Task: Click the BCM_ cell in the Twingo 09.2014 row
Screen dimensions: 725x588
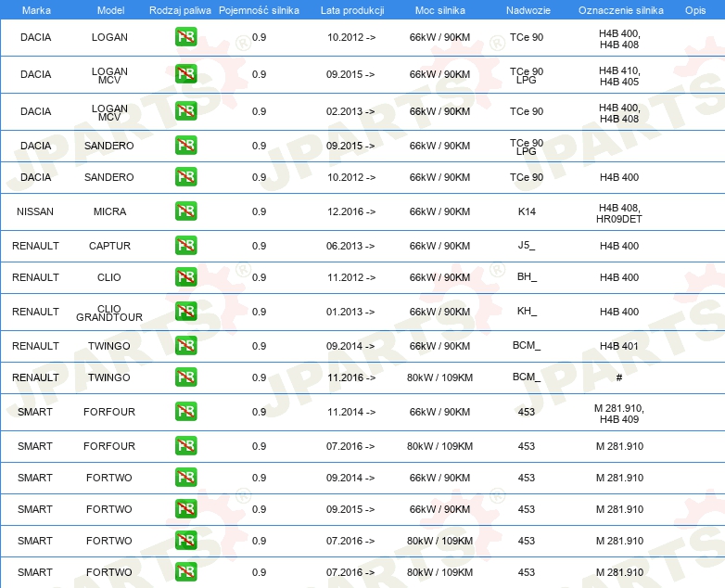Action: (x=527, y=345)
